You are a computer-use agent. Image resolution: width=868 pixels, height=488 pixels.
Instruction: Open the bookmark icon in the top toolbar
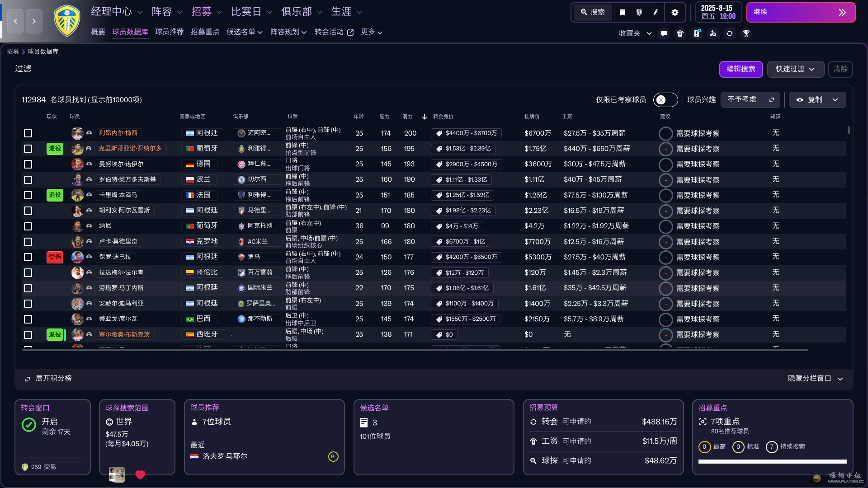[x=623, y=12]
